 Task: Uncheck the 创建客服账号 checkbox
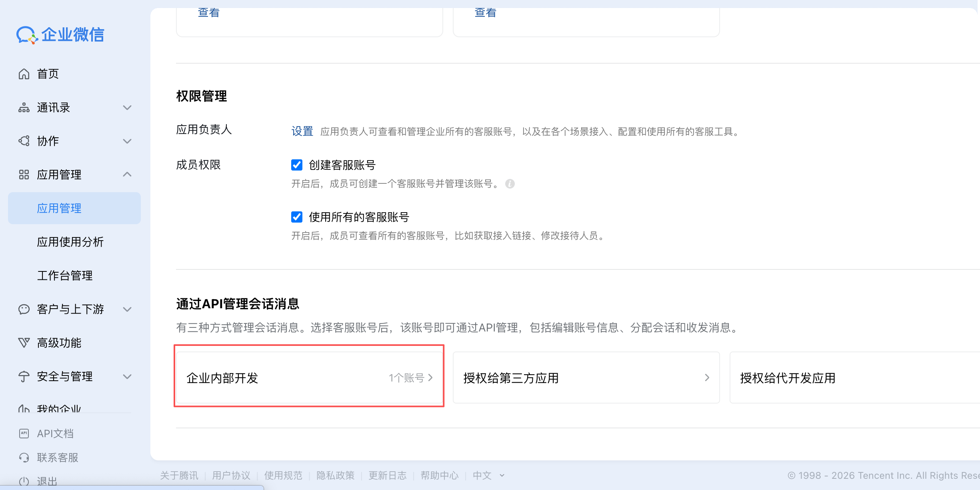(x=297, y=165)
